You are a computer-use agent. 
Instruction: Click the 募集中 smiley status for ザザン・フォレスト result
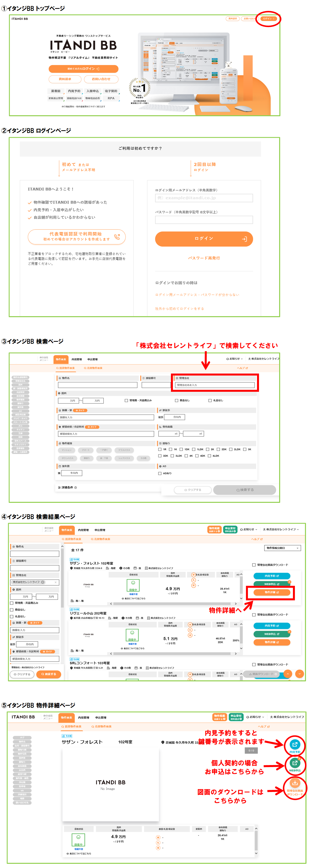133,585
